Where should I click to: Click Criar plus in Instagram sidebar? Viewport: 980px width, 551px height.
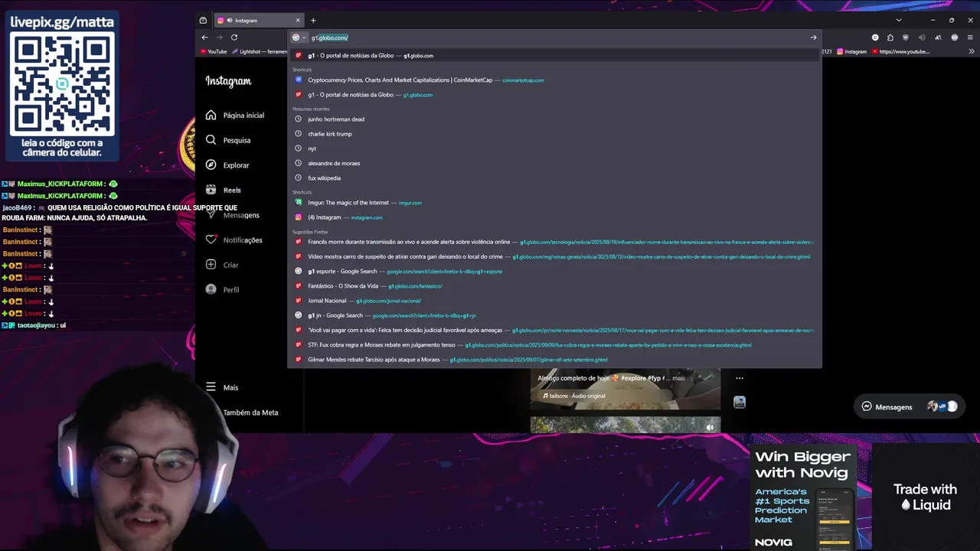[222, 265]
